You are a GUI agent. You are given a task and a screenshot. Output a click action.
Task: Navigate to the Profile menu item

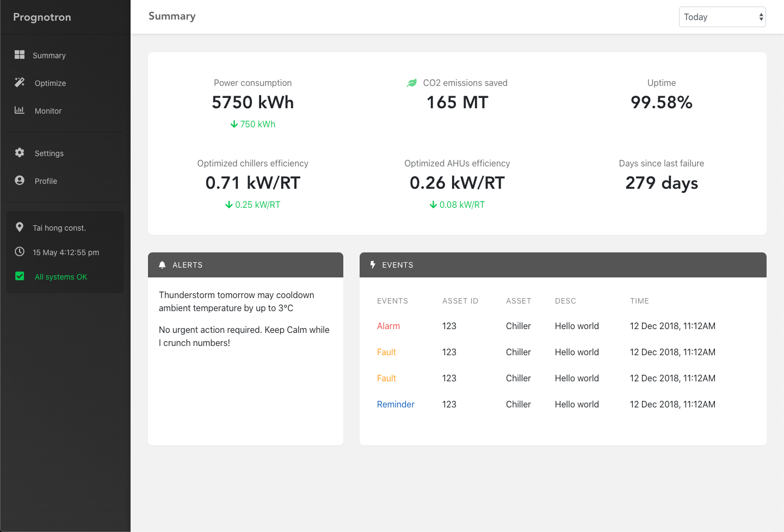click(46, 181)
